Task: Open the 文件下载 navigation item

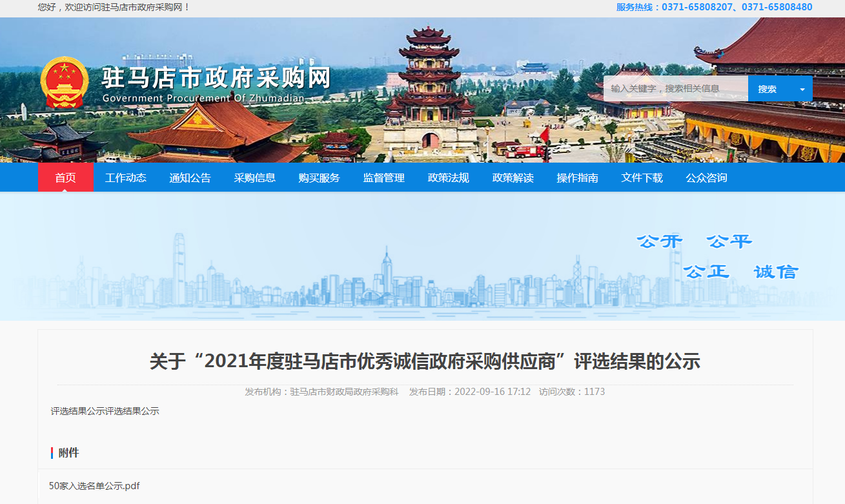Action: coord(642,177)
